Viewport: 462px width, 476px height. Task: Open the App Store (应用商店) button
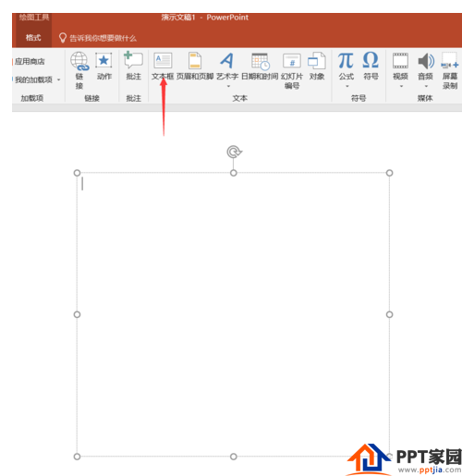tap(29, 62)
